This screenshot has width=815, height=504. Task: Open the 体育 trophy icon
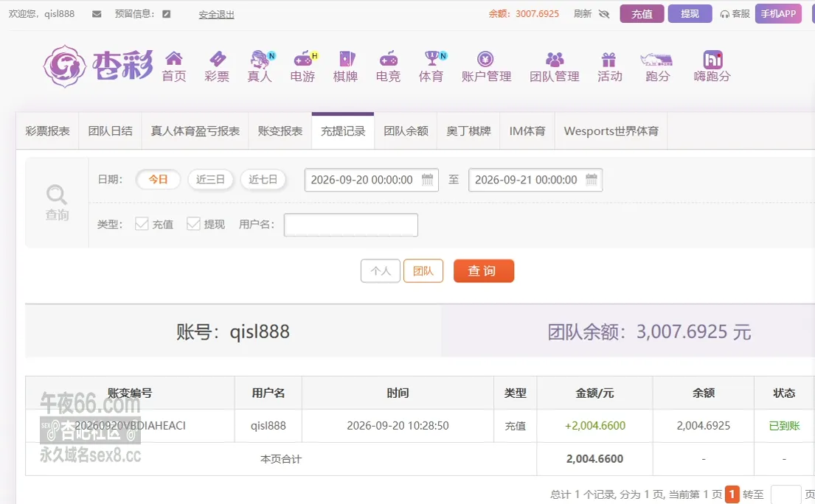432,58
